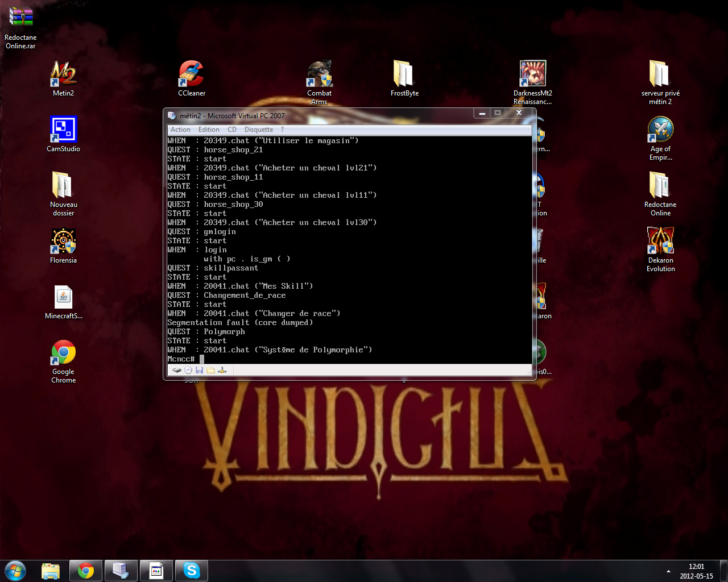The height and width of the screenshot is (582, 728).
Task: Open Windows Explorer from the taskbar
Action: [51, 570]
